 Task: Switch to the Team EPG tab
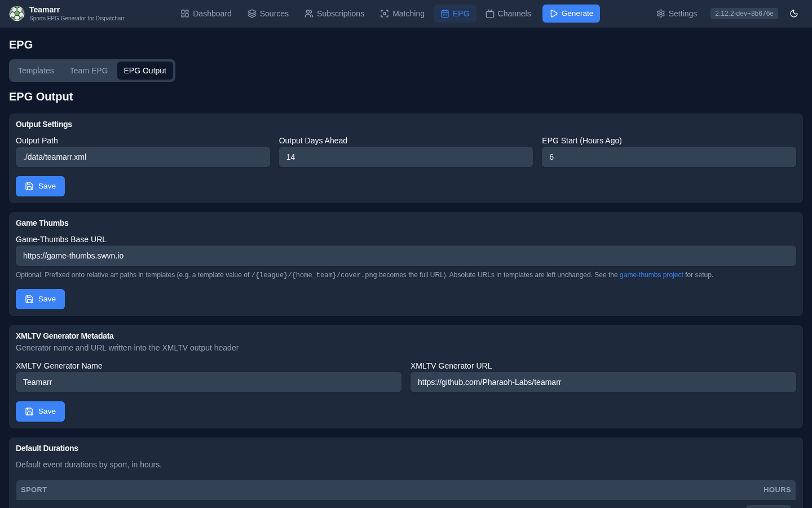pyautogui.click(x=89, y=71)
